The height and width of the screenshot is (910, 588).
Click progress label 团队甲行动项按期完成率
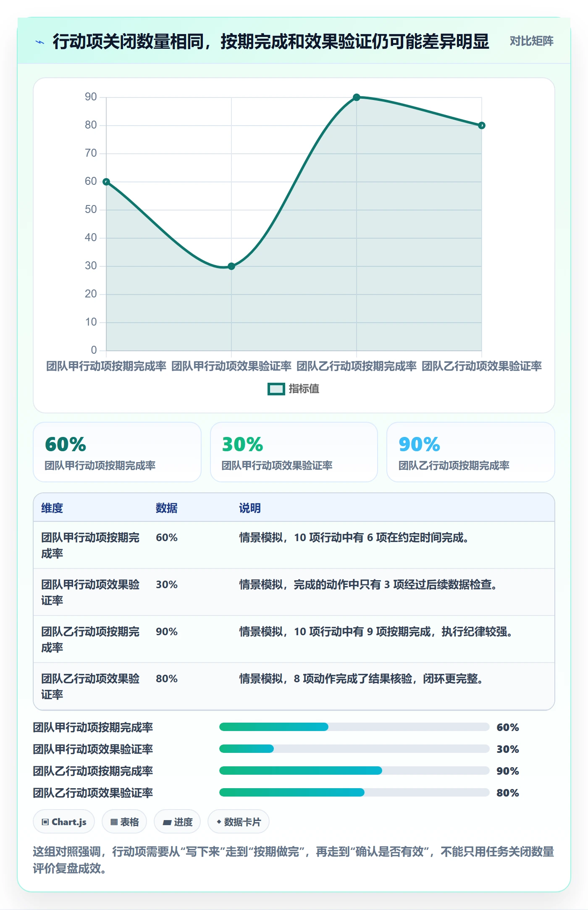[93, 728]
